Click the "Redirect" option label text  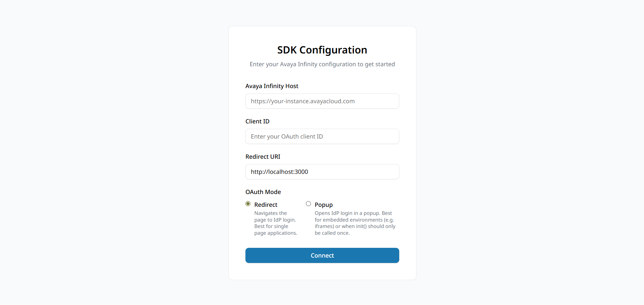[x=266, y=205]
